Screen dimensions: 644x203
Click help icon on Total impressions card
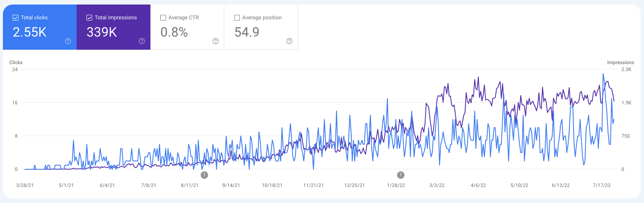pyautogui.click(x=142, y=41)
